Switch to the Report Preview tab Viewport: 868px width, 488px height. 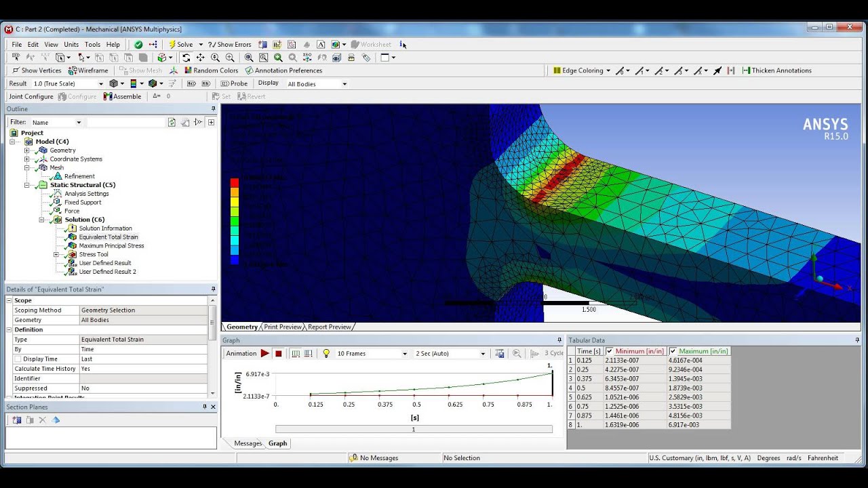coord(330,327)
